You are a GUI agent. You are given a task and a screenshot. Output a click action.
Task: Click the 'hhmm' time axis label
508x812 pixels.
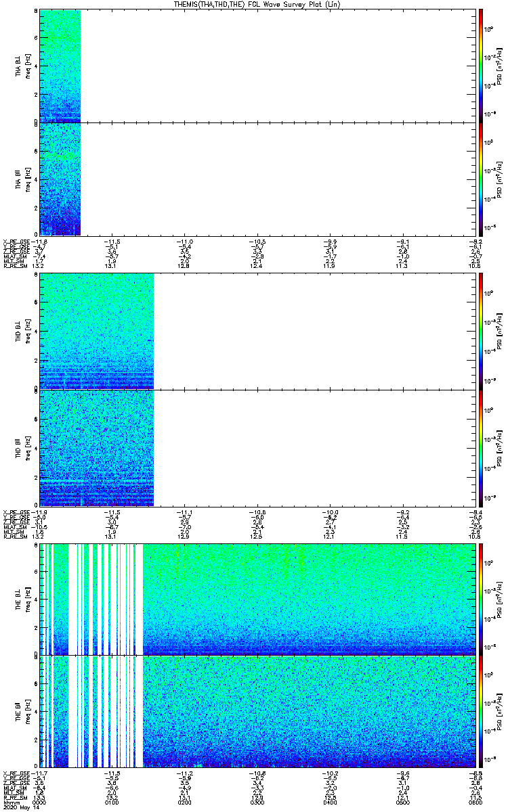[11, 801]
